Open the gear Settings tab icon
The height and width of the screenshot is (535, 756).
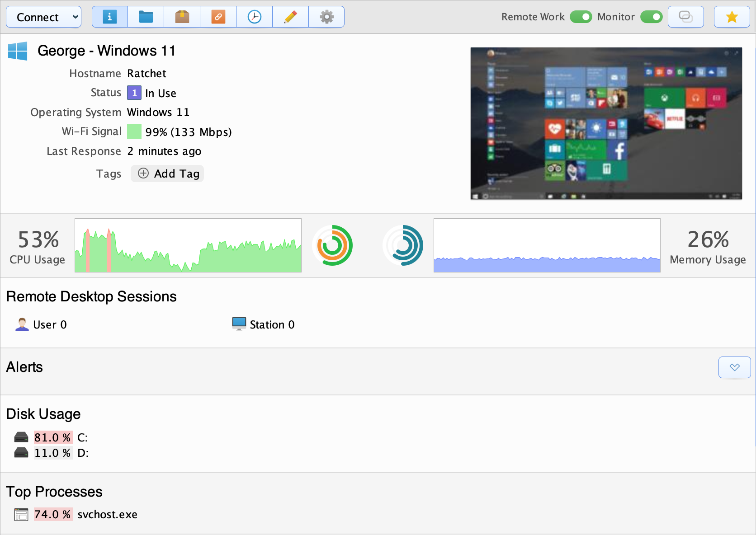point(326,17)
